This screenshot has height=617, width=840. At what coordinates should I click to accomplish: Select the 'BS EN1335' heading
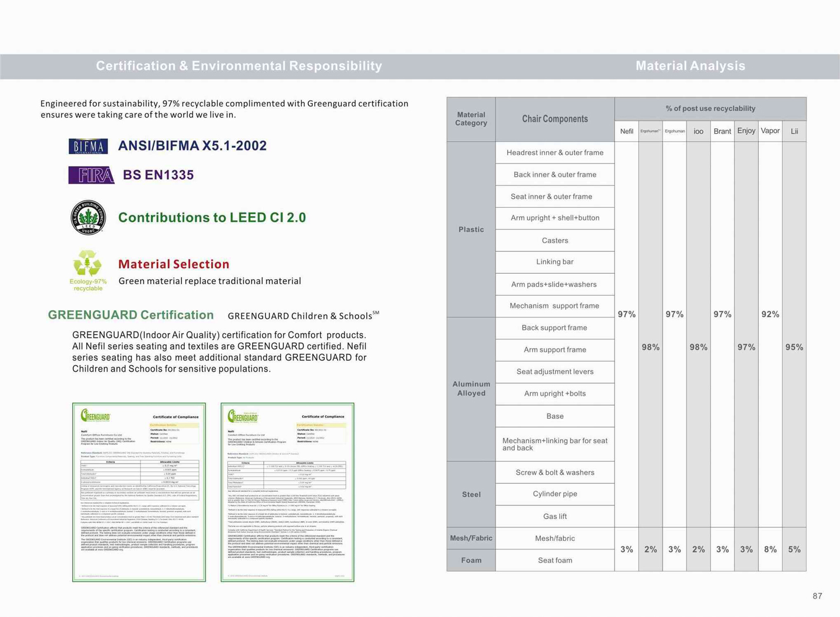tap(158, 175)
